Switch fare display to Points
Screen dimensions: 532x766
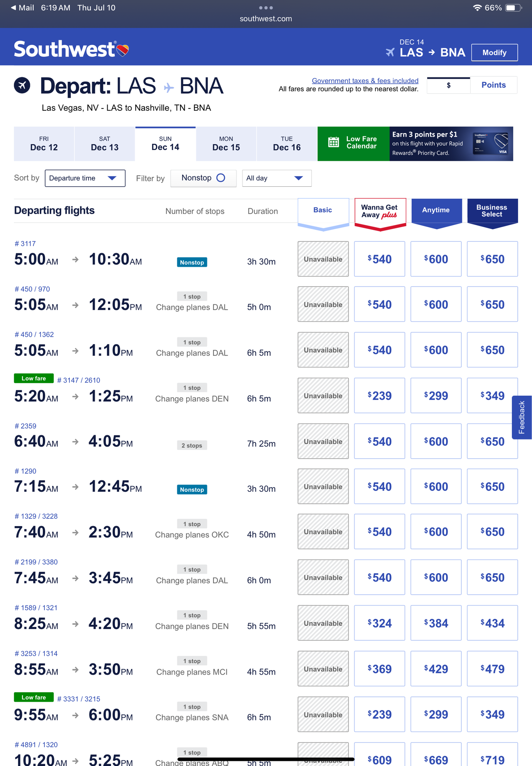493,84
